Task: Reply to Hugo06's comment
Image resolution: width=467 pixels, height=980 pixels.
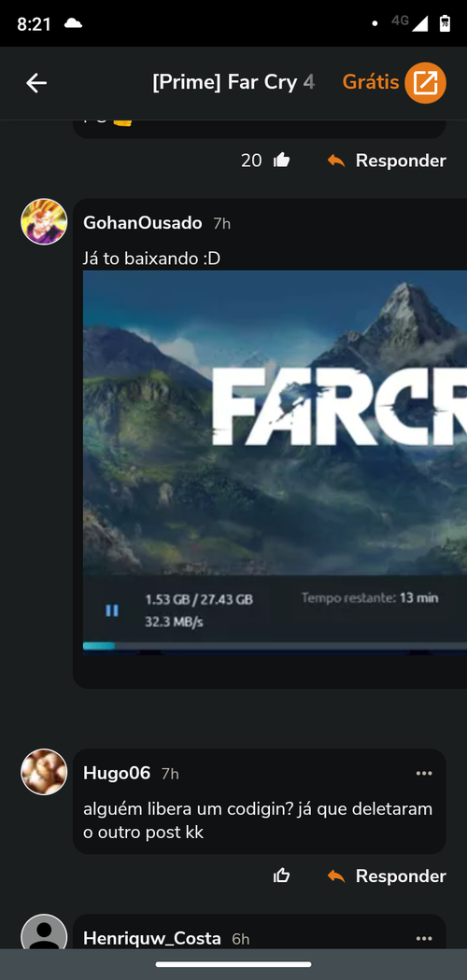Action: pyautogui.click(x=387, y=876)
